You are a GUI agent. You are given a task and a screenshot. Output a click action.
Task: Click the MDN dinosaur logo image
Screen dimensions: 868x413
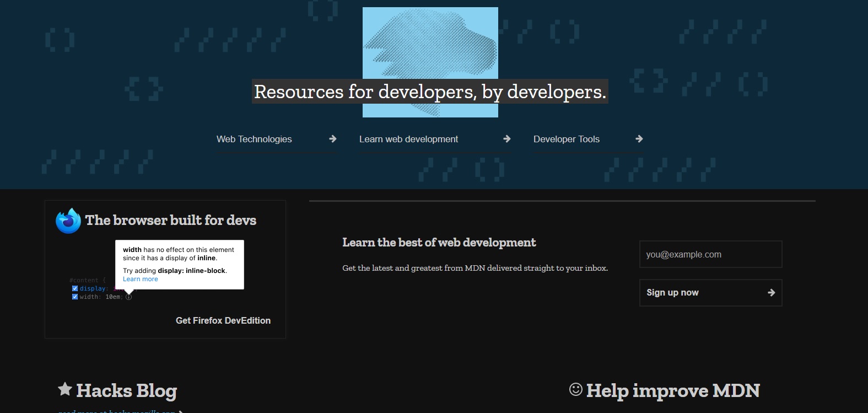[430, 62]
